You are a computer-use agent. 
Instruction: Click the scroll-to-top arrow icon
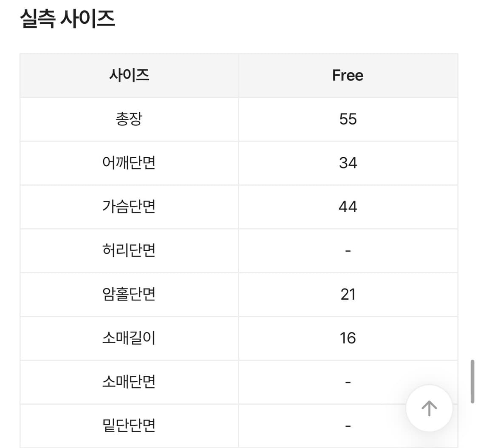pos(428,408)
